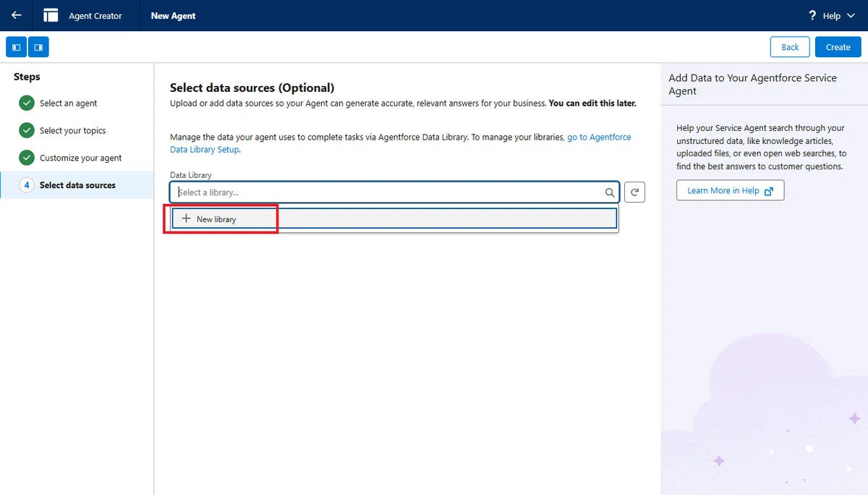Go to Select your topics step
This screenshot has height=495, width=868.
pyautogui.click(x=72, y=131)
